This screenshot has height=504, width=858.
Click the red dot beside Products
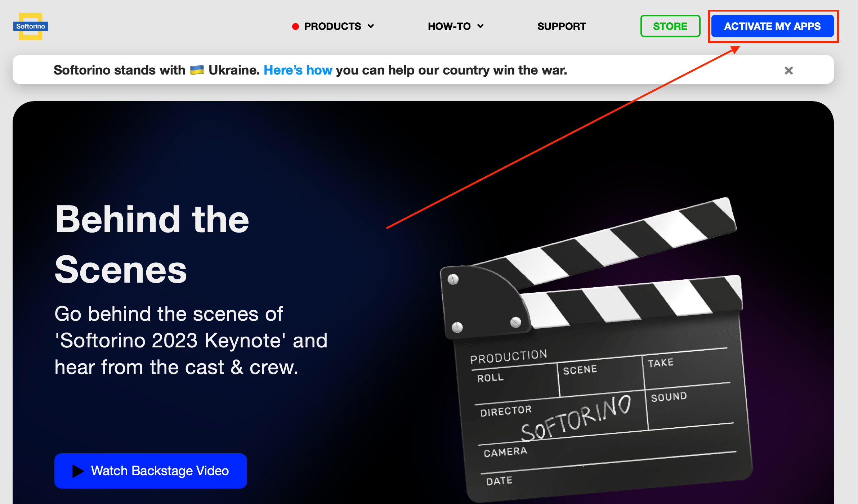pos(295,26)
